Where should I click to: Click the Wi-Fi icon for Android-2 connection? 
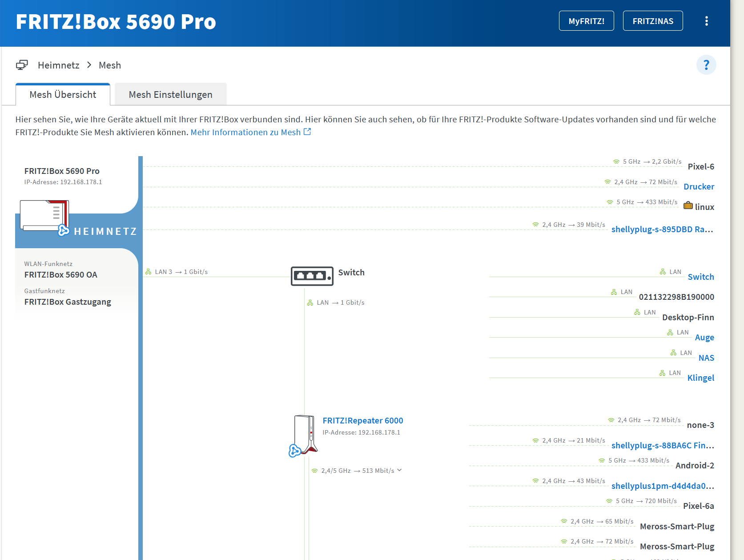click(x=602, y=460)
